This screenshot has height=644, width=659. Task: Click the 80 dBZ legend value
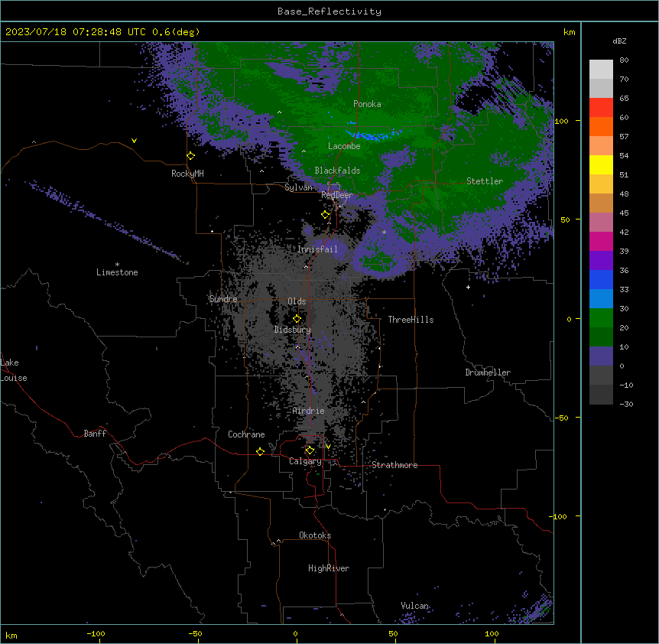pyautogui.click(x=624, y=60)
